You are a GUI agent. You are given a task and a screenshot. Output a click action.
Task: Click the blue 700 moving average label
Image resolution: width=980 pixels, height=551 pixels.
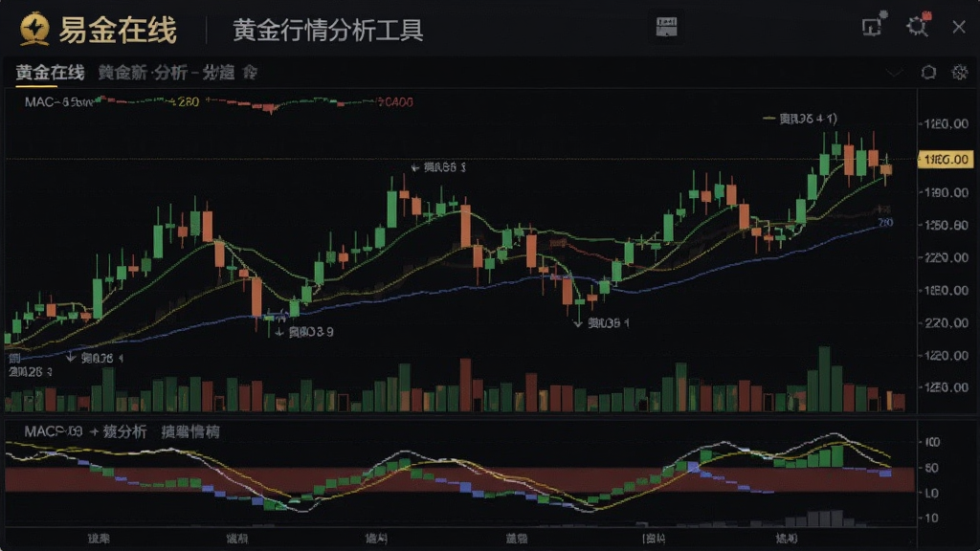[x=885, y=222]
